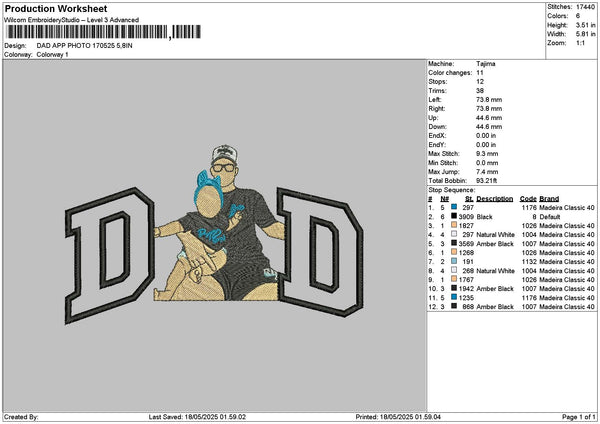Click the Stitches value '17440'
This screenshot has width=600, height=424.
[x=585, y=7]
